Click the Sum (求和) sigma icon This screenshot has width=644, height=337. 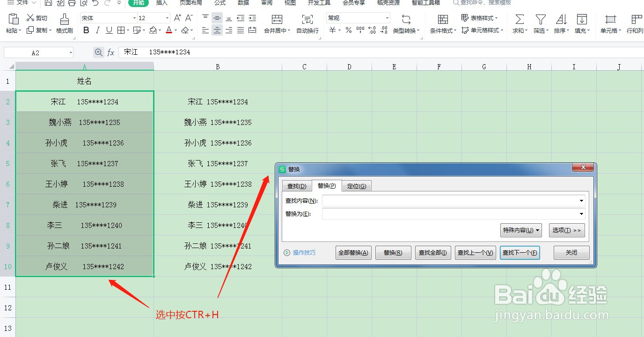519,19
